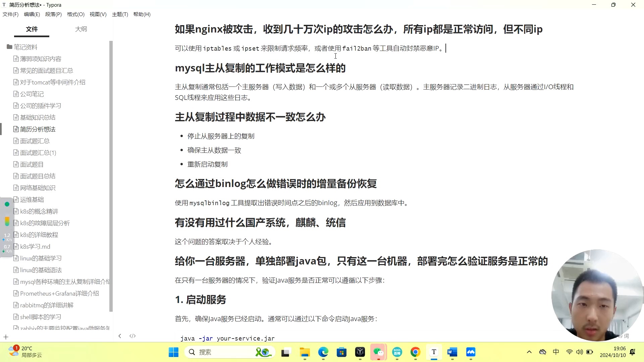Viewport: 644px width, 362px height.
Task: Open Microsoft Store from taskbar
Action: point(342,352)
